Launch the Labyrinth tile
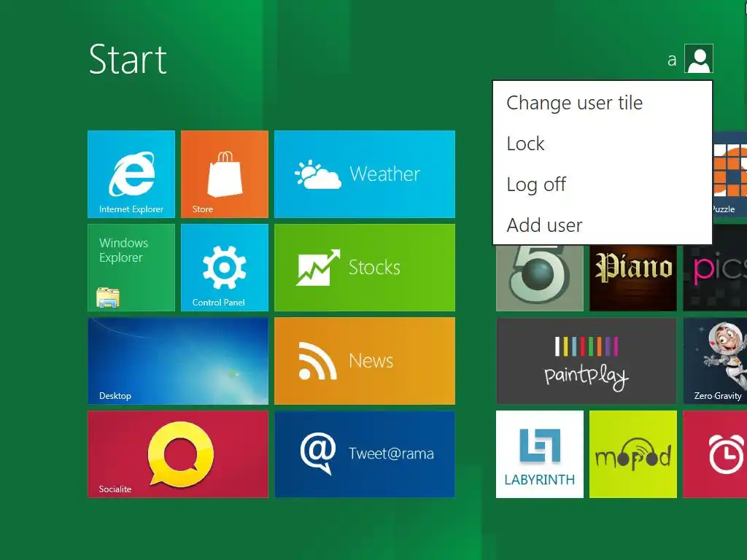Screen dimensions: 747x560 [x=539, y=454]
